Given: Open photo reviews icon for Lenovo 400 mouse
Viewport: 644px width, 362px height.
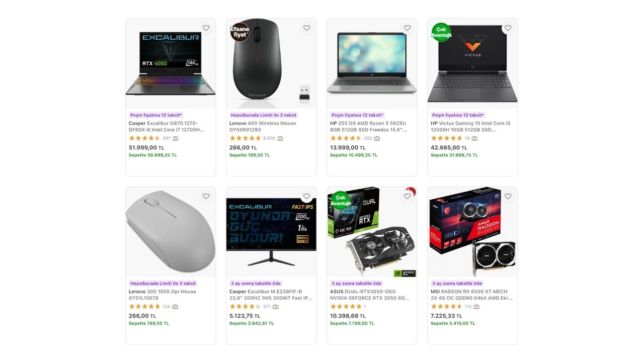Looking at the screenshot, I should coord(280,138).
